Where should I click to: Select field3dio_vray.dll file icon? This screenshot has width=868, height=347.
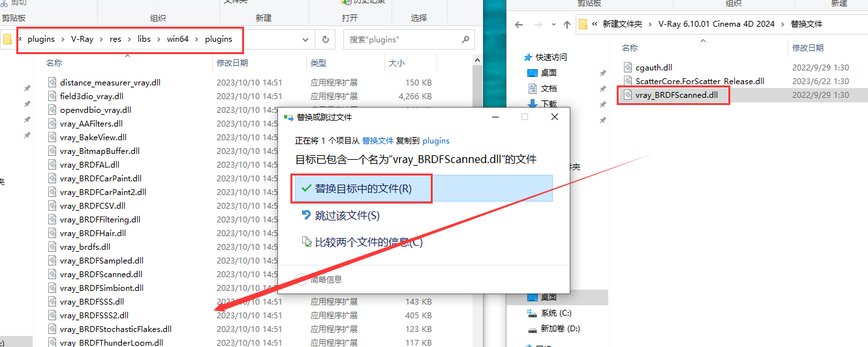point(53,96)
